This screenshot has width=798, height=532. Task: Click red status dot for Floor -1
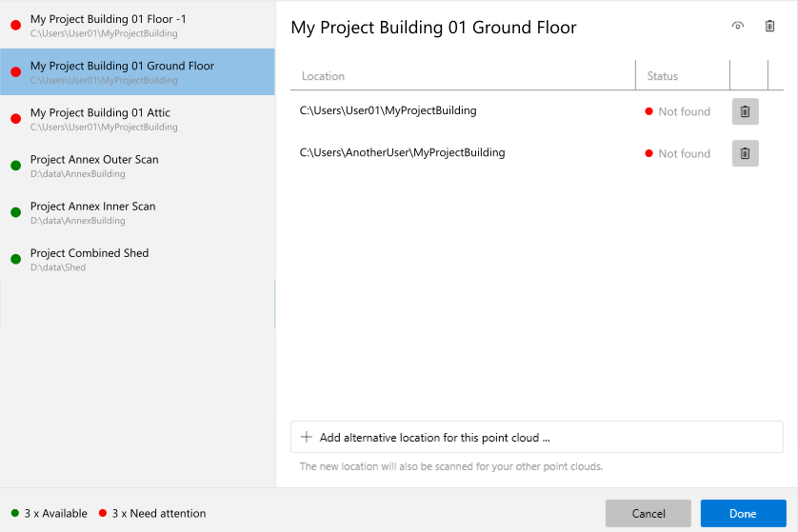15,26
